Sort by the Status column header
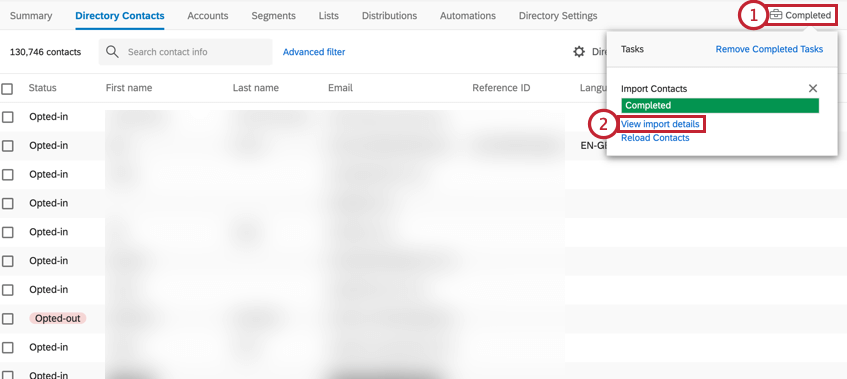The image size is (847, 379). tap(43, 88)
